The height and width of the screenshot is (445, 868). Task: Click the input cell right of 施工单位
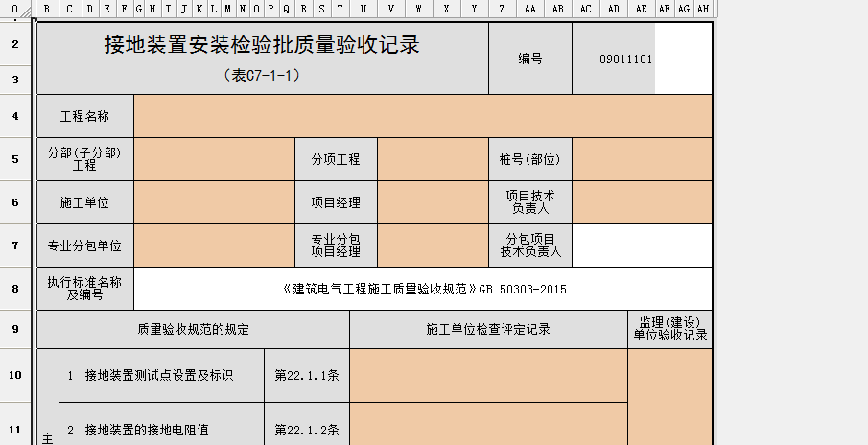pyautogui.click(x=214, y=202)
